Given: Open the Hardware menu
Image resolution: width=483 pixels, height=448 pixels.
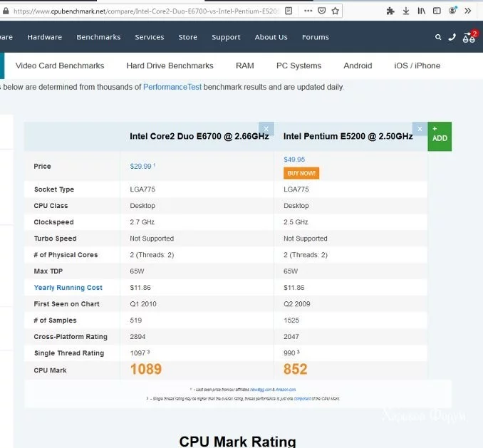Looking at the screenshot, I should tap(45, 37).
